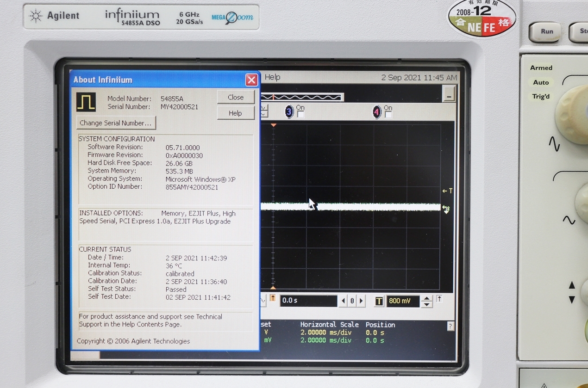Click Option ID Number value 855AMY42000521
588x388 pixels.
point(192,187)
